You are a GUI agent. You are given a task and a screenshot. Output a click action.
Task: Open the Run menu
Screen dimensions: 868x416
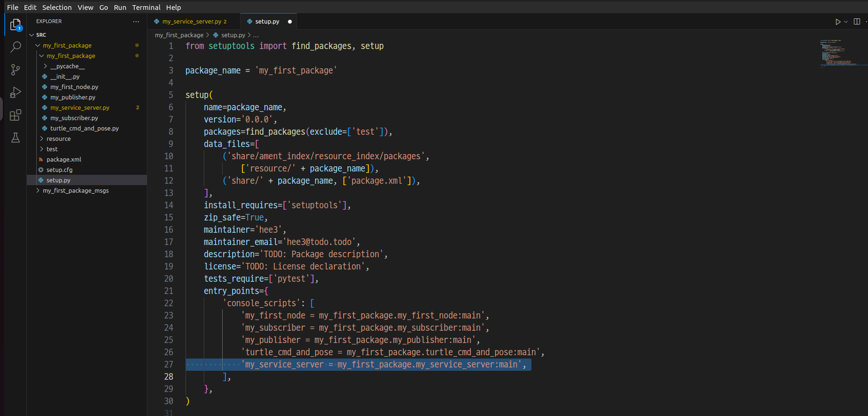coord(120,7)
